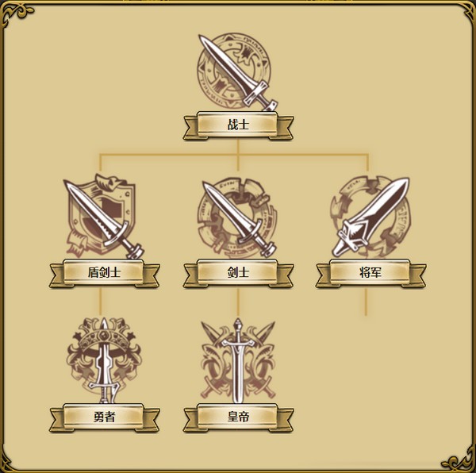Click the 勇者 name banner

pos(104,417)
